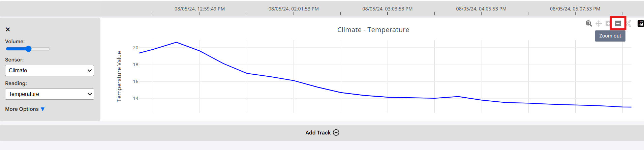Click the Volume slider handle
644x150 pixels.
(x=29, y=49)
